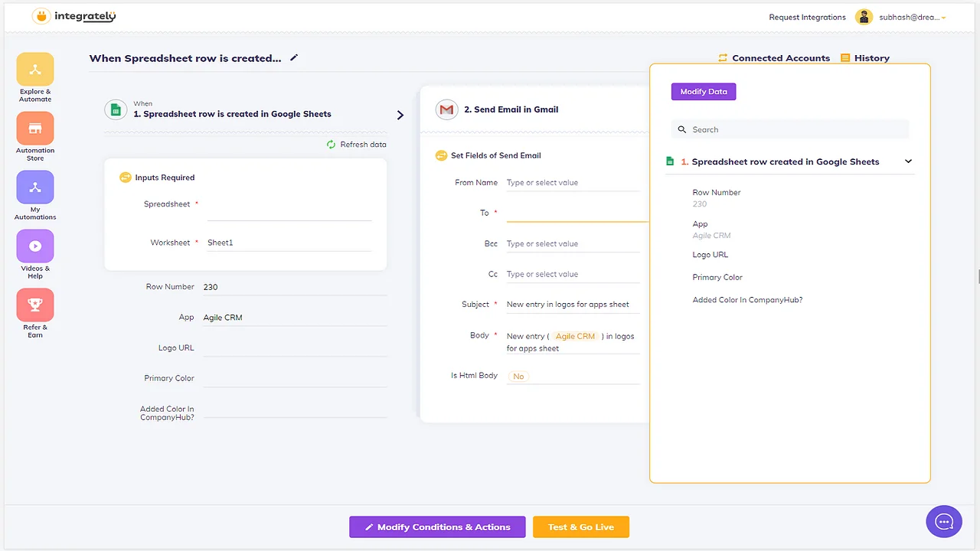Screen dimensions: 980x551
Task: Click Request Integrations
Action: point(807,16)
